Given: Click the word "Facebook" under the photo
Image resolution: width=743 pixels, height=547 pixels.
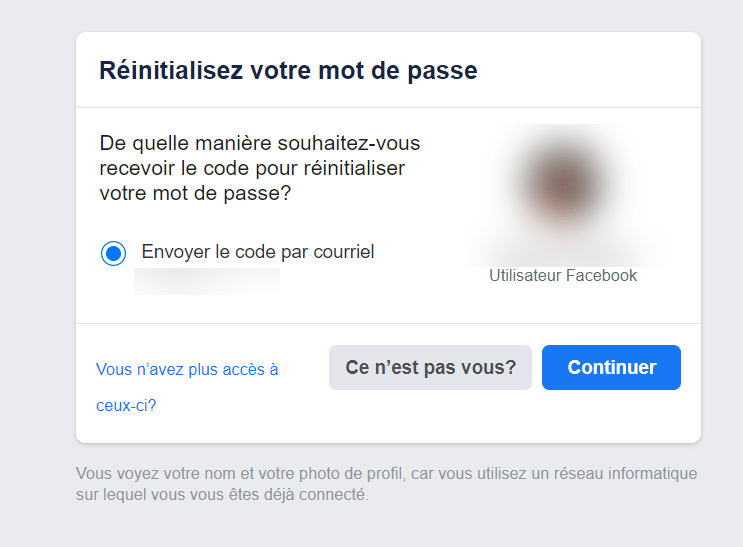Looking at the screenshot, I should pos(601,276).
